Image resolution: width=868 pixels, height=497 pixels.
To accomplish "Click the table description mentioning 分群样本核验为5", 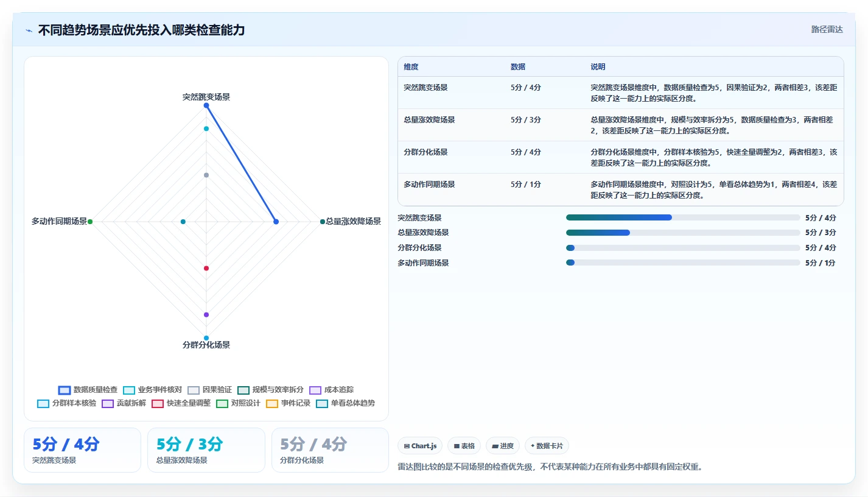I will pyautogui.click(x=713, y=158).
